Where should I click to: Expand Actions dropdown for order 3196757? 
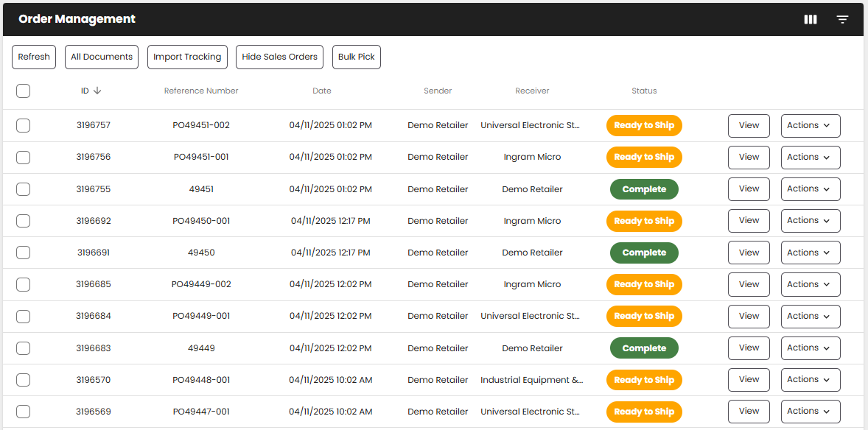tap(810, 126)
